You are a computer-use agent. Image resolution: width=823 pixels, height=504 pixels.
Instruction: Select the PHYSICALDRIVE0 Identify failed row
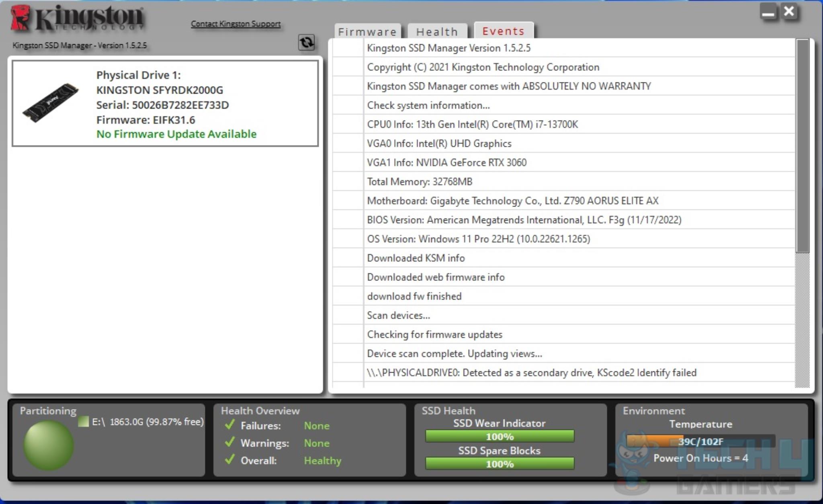coord(563,373)
